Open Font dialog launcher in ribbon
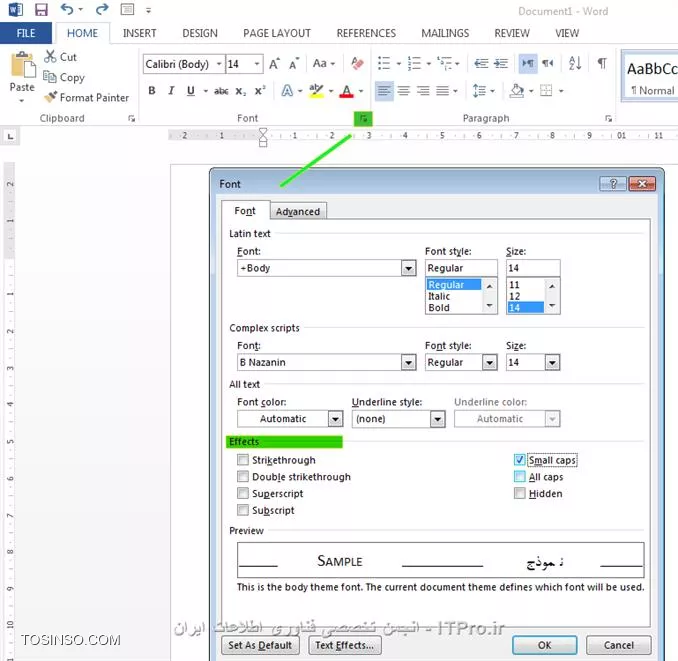Image resolution: width=678 pixels, height=661 pixels. [363, 118]
